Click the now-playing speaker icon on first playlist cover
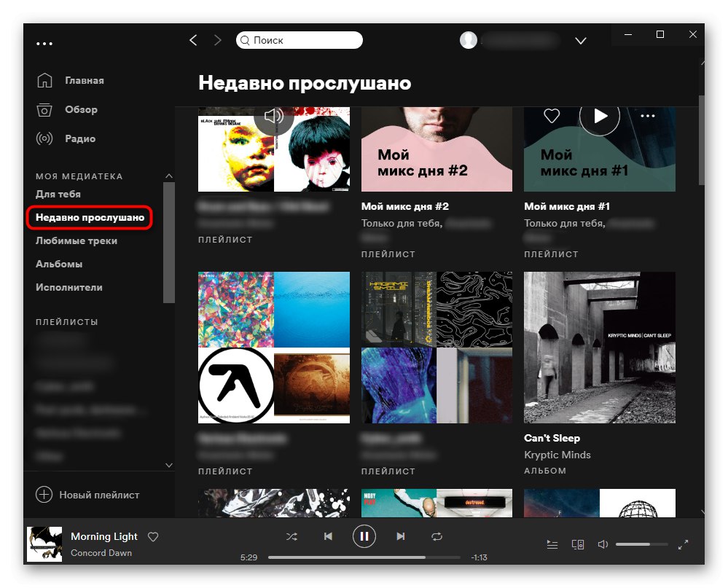 274,116
